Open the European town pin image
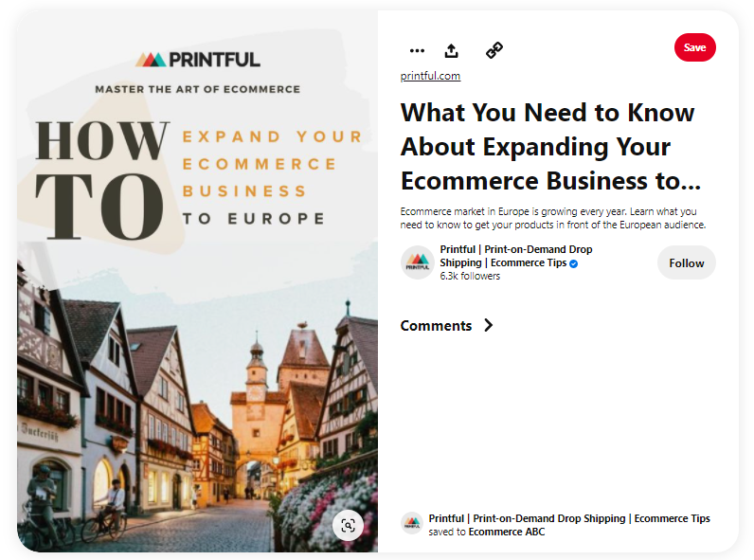This screenshot has height=560, width=754. click(x=197, y=398)
